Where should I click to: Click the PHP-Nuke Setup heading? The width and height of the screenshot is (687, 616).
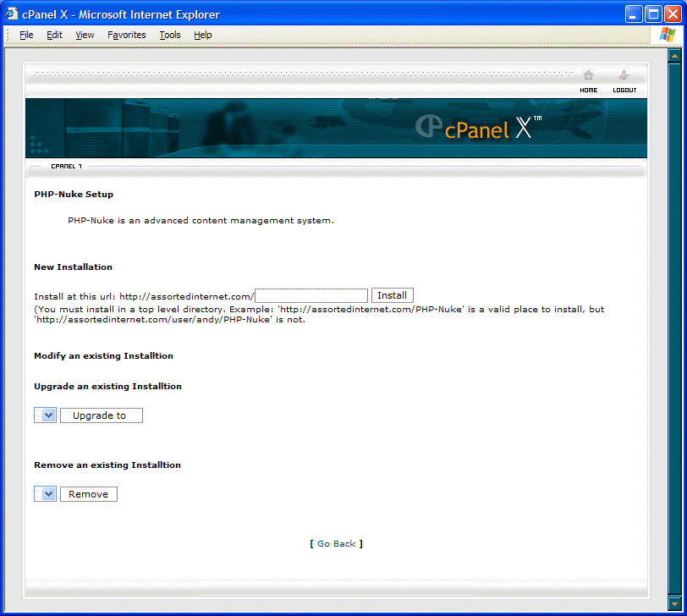[x=74, y=194]
